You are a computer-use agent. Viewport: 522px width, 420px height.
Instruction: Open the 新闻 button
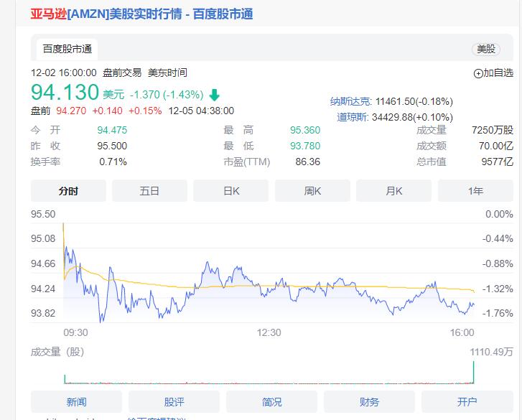76,402
